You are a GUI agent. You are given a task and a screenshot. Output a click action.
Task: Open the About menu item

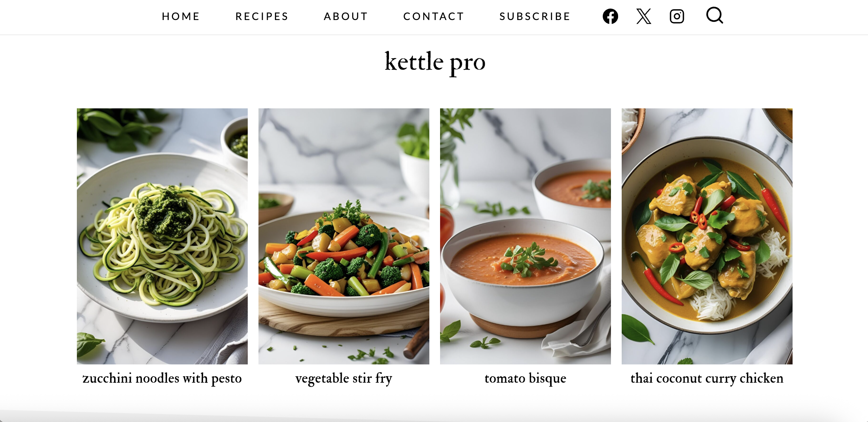[346, 16]
